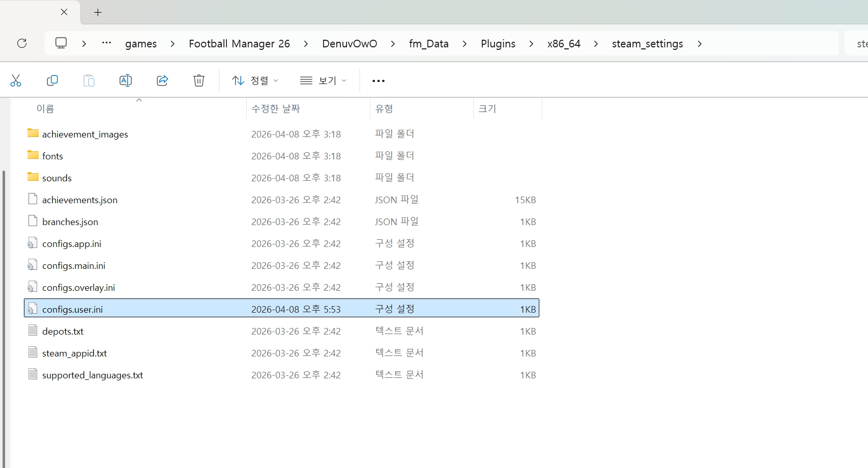Click the Copy icon in toolbar
The image size is (868, 468).
pos(52,80)
